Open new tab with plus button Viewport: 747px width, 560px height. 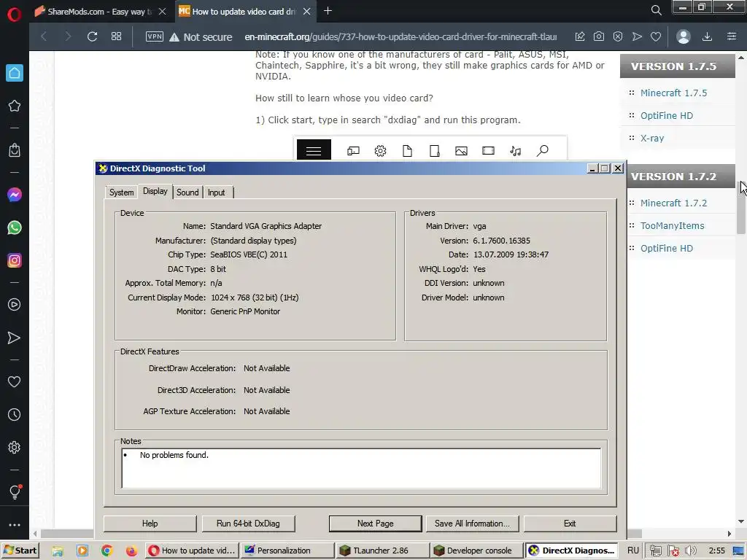pos(328,11)
